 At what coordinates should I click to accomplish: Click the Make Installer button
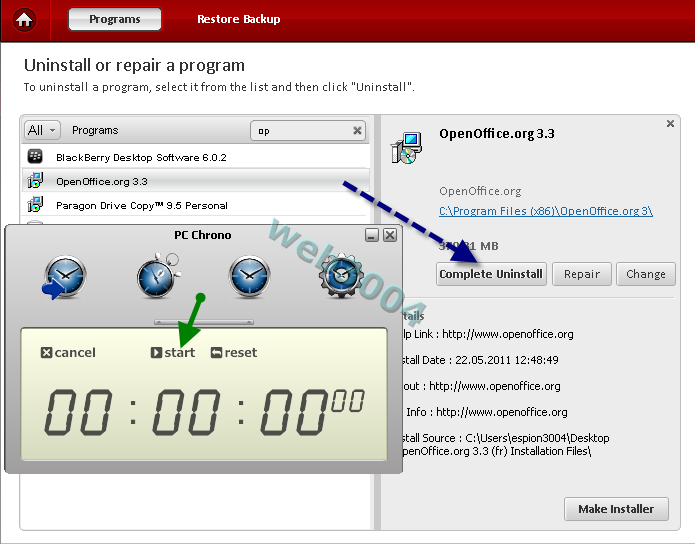point(616,509)
